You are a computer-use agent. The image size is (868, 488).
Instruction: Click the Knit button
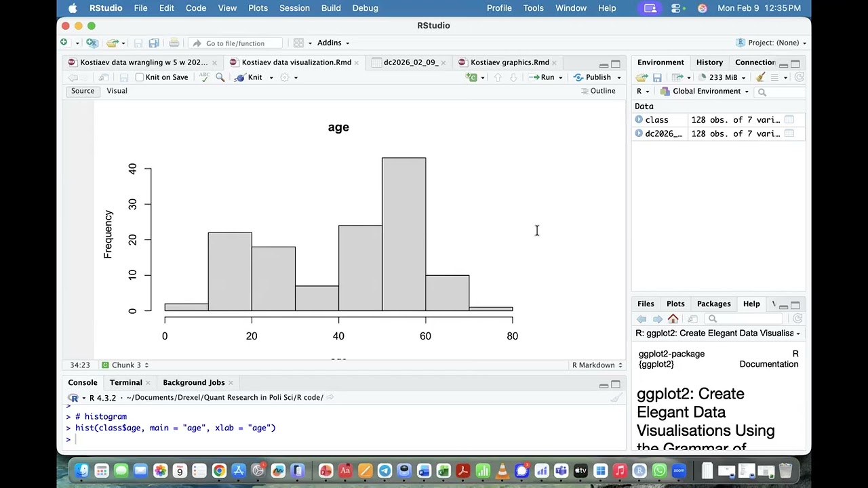[249, 77]
